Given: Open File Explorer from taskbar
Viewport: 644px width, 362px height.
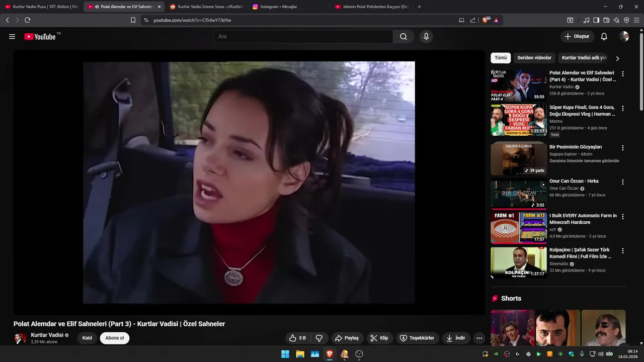Looking at the screenshot, I should (x=300, y=354).
